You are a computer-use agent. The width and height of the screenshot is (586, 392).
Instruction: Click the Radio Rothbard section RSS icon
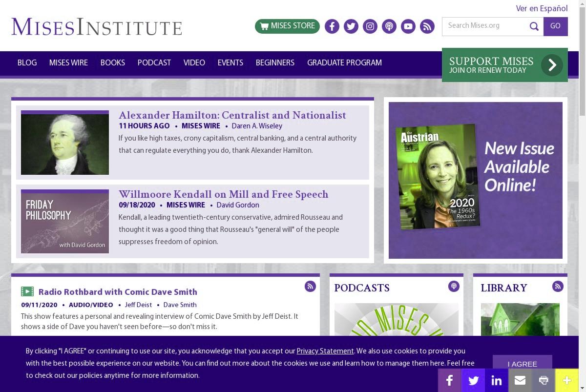[310, 287]
